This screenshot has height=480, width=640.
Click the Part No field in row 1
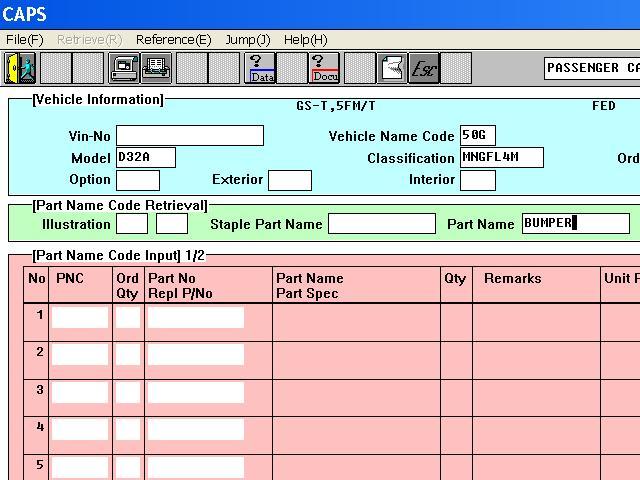click(x=196, y=318)
